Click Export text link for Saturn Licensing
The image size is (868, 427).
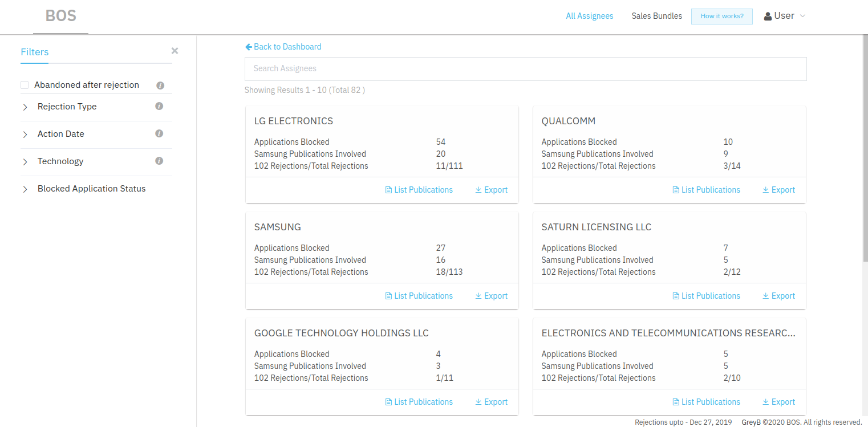[x=783, y=296]
